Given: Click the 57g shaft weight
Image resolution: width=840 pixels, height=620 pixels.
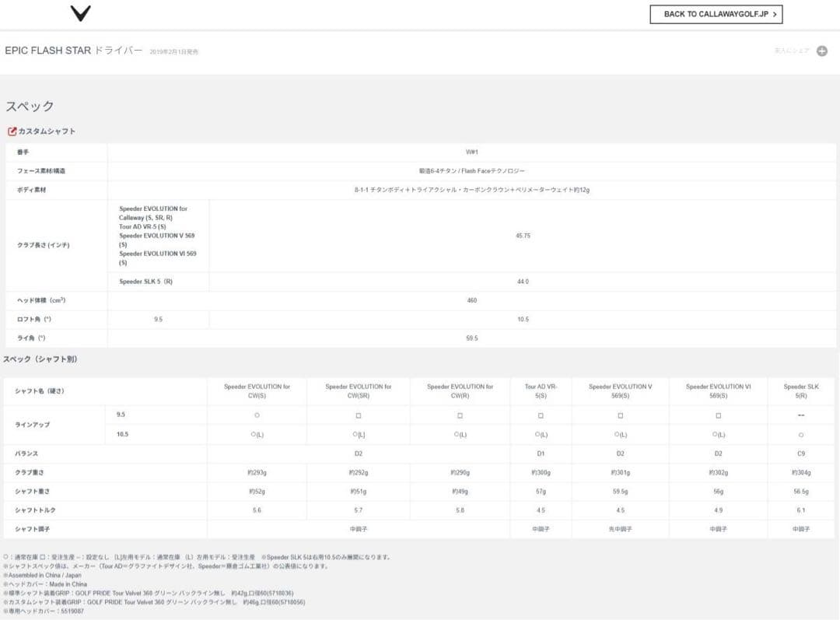Looking at the screenshot, I should pos(541,492).
